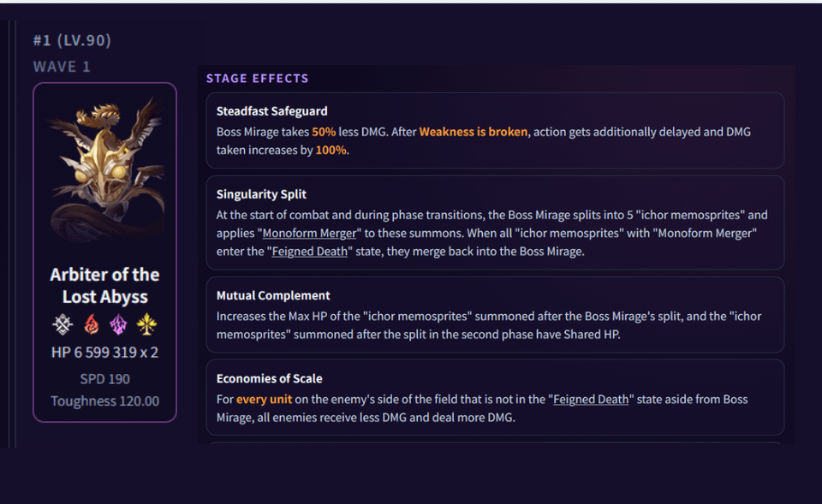Open Feigned Death link in Singularity Split

[309, 252]
